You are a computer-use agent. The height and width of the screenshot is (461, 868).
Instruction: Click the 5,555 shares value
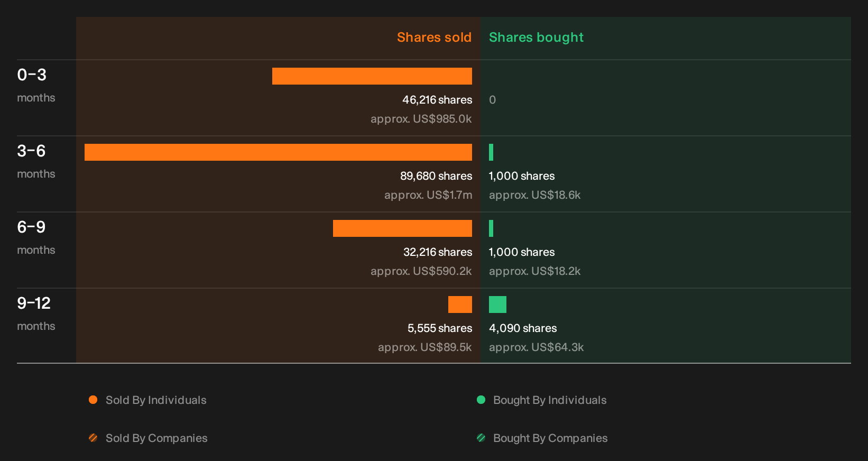tap(440, 328)
